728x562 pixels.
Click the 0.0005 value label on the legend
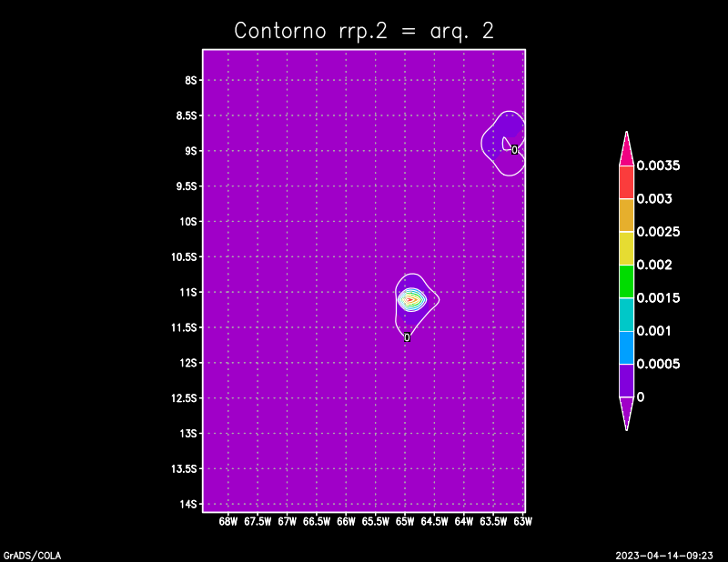[x=658, y=364]
